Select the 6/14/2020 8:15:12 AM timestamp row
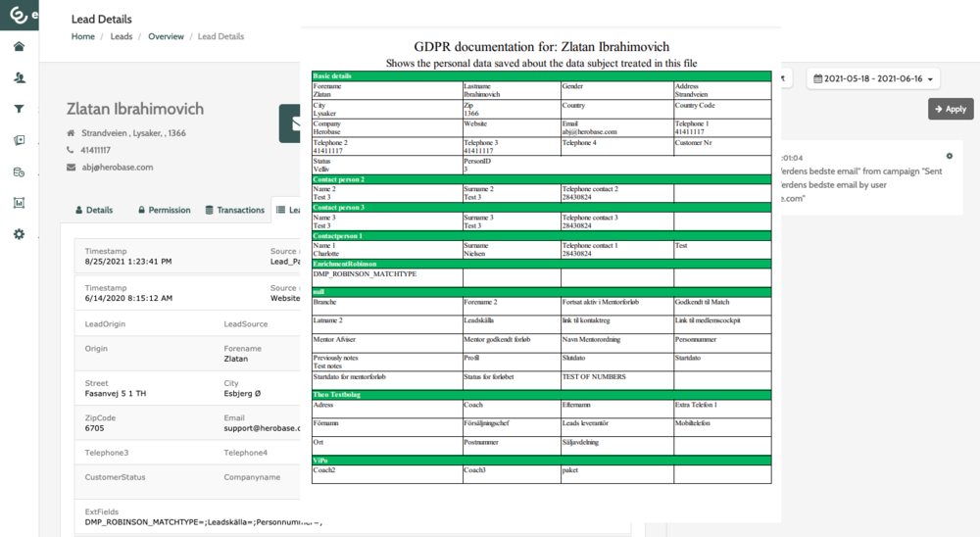 point(187,293)
